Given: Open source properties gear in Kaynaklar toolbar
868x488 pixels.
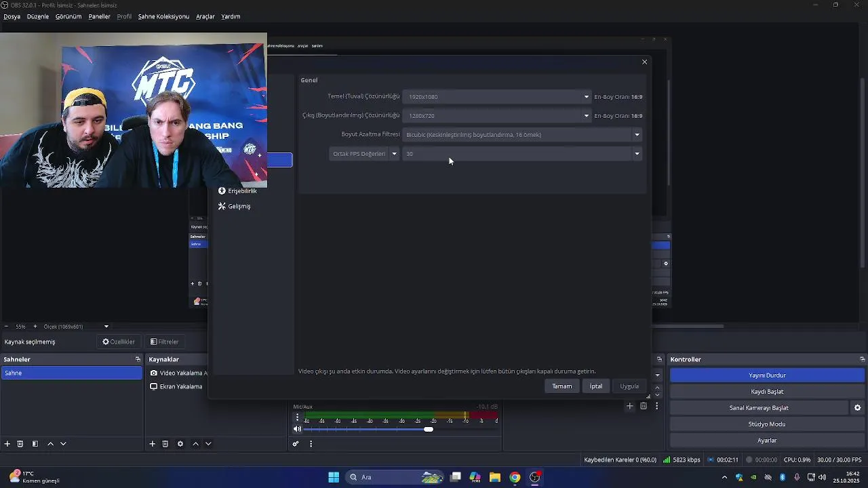Looking at the screenshot, I should point(180,444).
